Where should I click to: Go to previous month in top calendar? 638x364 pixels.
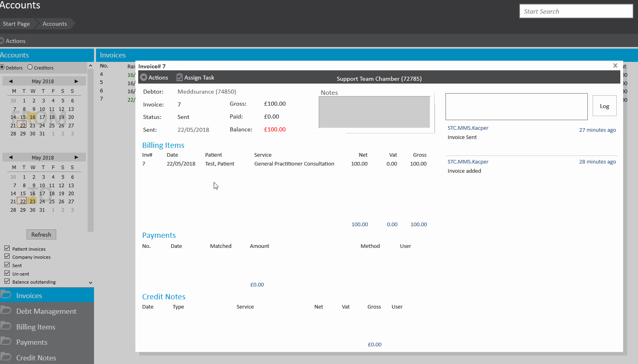11,81
